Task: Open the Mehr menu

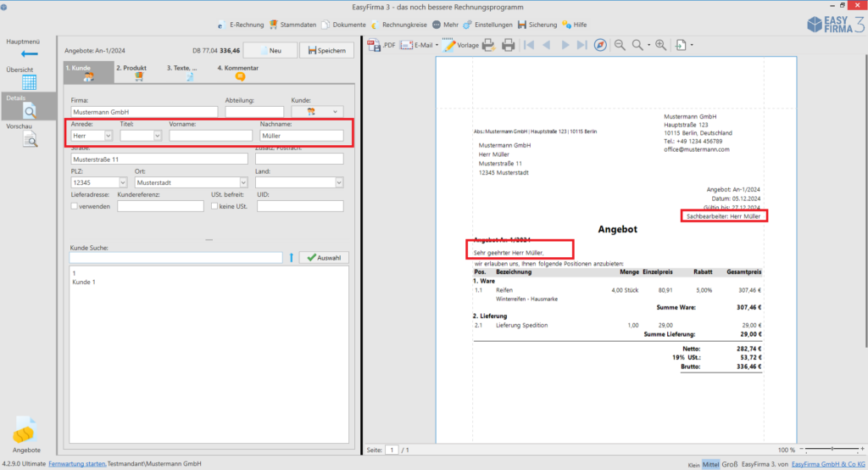Action: click(x=446, y=25)
